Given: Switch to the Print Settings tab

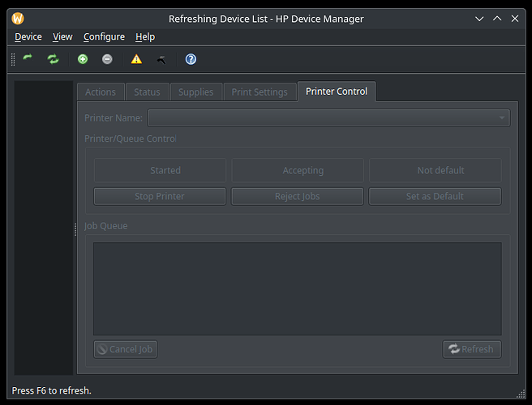Looking at the screenshot, I should (x=260, y=92).
